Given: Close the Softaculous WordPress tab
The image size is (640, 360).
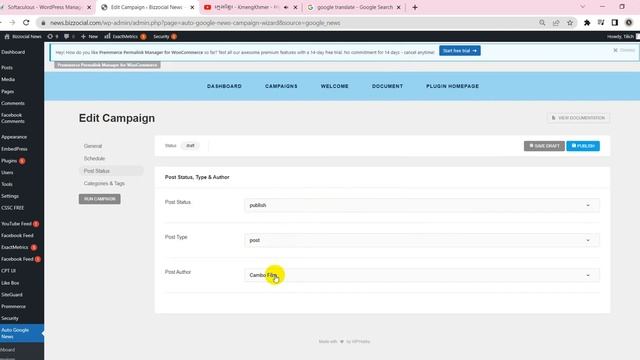Looking at the screenshot, I should coord(89,7).
